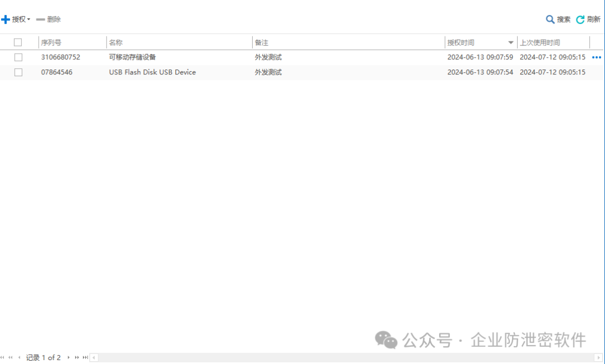Sort by the 上次使用时间 column header
Screen dimensions: 605x364
coord(540,43)
